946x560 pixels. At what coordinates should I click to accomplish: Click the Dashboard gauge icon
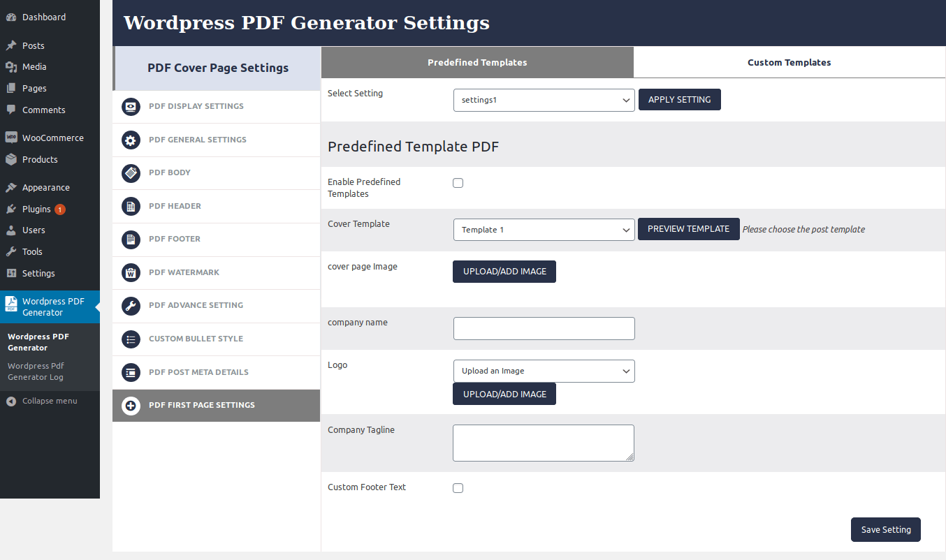pyautogui.click(x=11, y=17)
